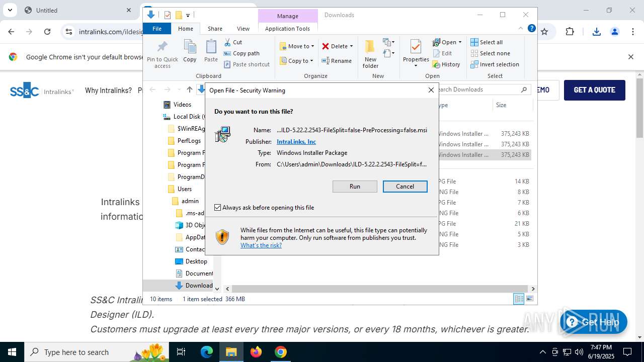Screen dimensions: 644x362
Task: Click horizontal scrollbar in file list
Action: pos(380,289)
